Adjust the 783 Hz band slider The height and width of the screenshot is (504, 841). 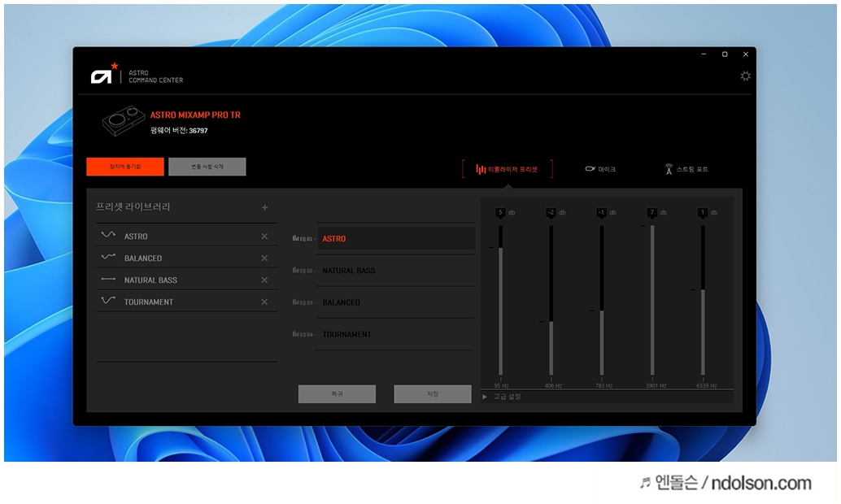(x=602, y=300)
